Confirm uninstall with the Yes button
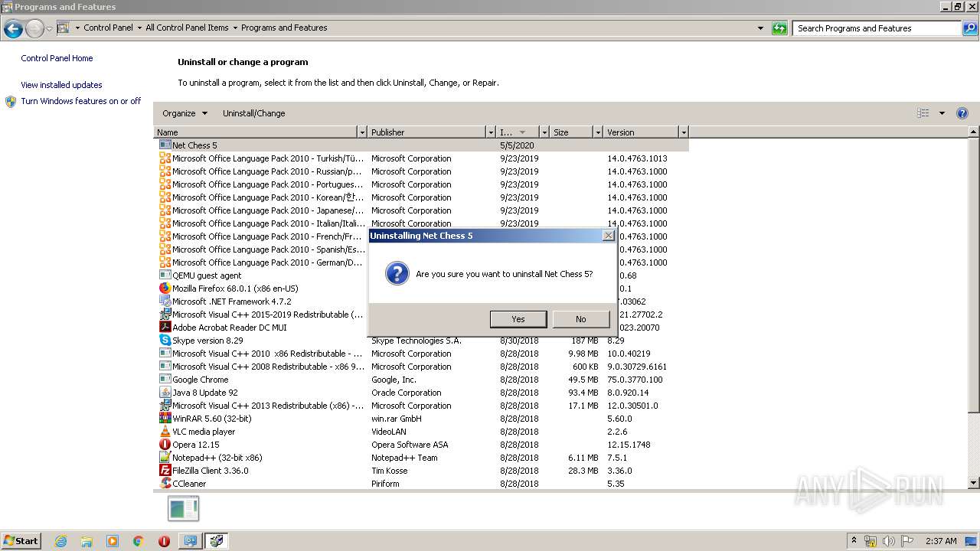This screenshot has width=980, height=551. point(518,319)
